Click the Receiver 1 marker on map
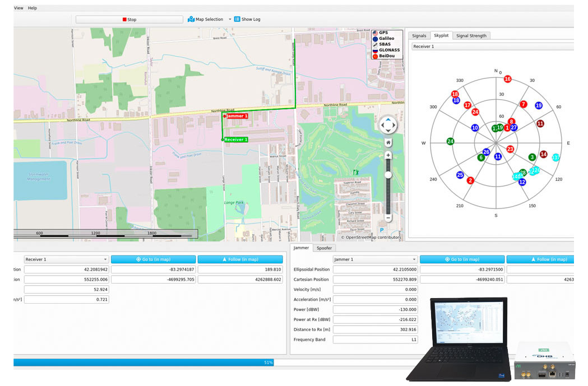 [223, 139]
